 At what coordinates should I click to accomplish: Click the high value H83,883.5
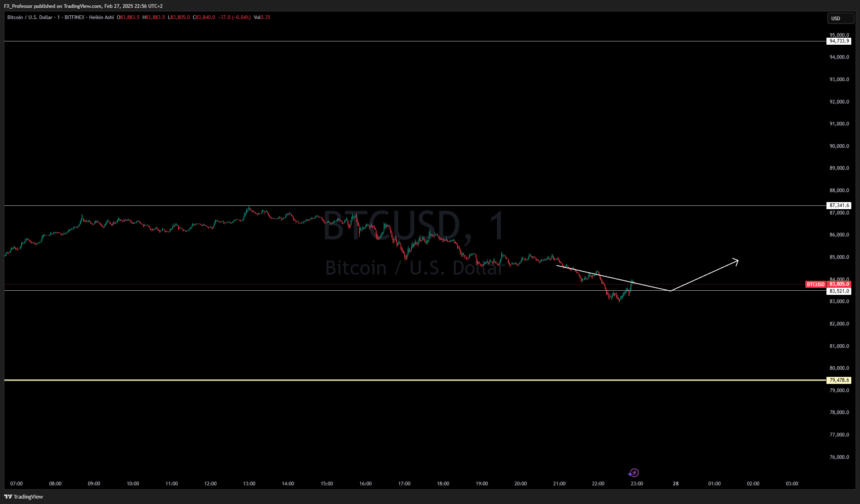click(154, 17)
